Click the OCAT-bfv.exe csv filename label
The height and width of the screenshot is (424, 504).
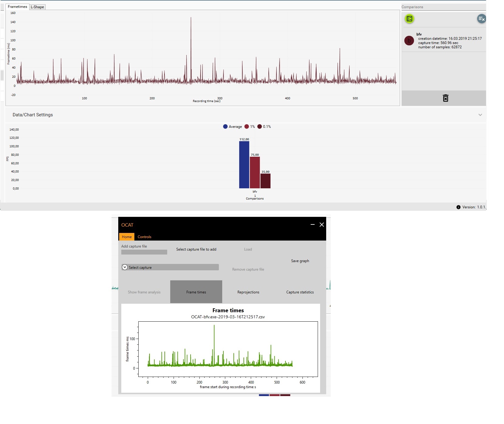click(x=228, y=317)
